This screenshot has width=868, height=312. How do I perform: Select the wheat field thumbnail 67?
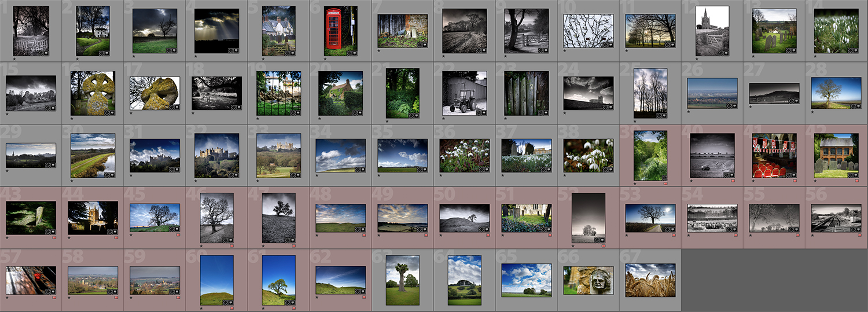[650, 280]
